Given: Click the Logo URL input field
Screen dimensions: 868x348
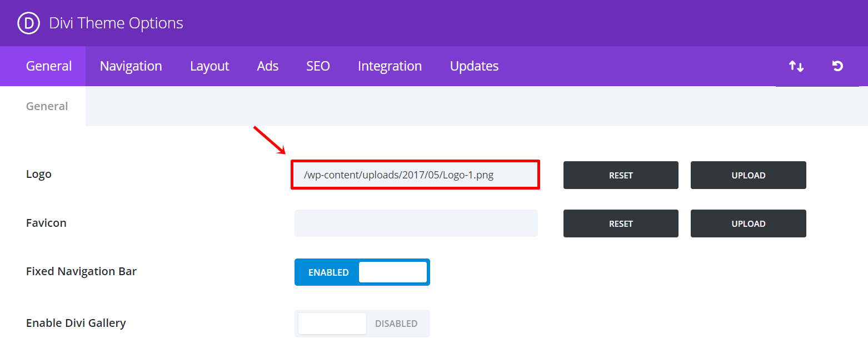Looking at the screenshot, I should coord(415,175).
